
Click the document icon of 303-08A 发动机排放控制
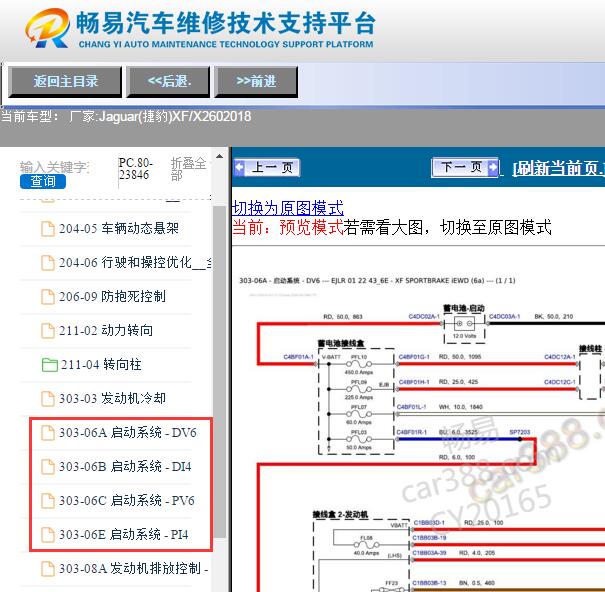(48, 568)
